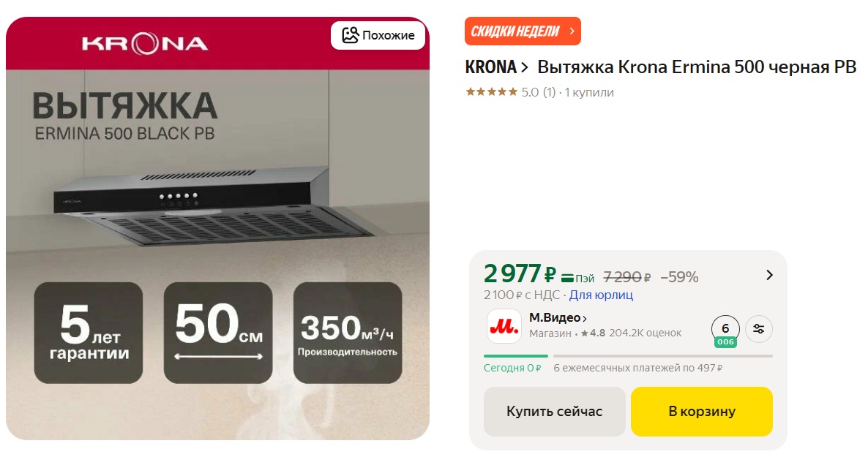Open the KRONA brand breadcrumb chevron
Image resolution: width=868 pixels, height=457 pixels.
pyautogui.click(x=524, y=67)
